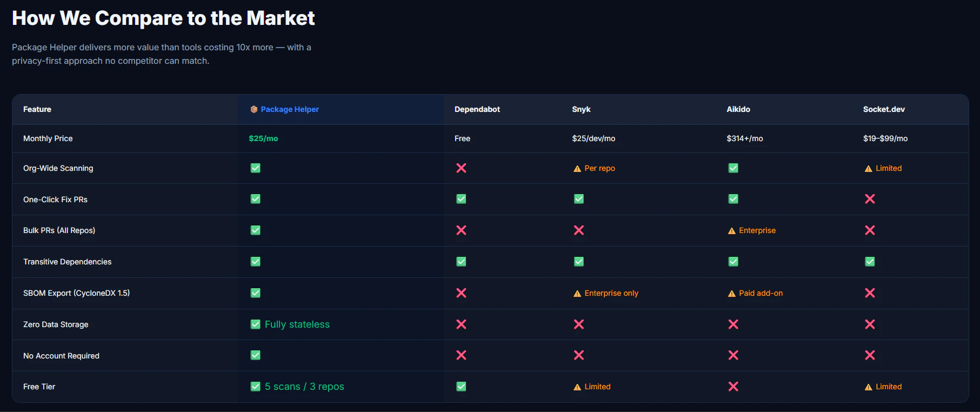Click Dependabot's Free price cell
980x412 pixels.
click(x=462, y=138)
